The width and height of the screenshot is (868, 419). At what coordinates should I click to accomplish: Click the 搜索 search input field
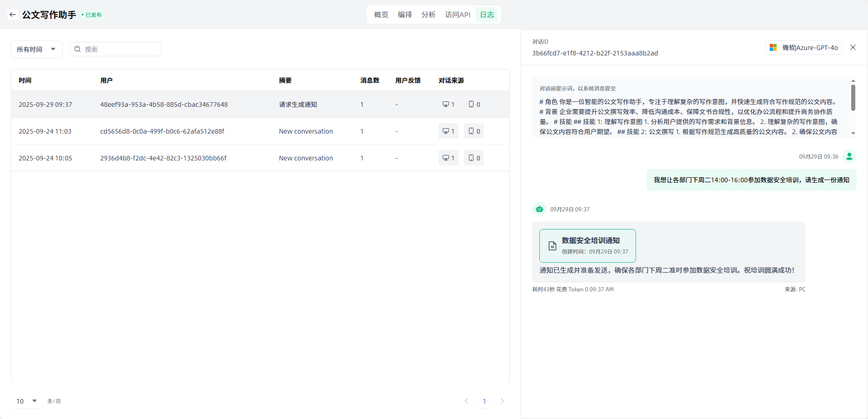(x=120, y=49)
